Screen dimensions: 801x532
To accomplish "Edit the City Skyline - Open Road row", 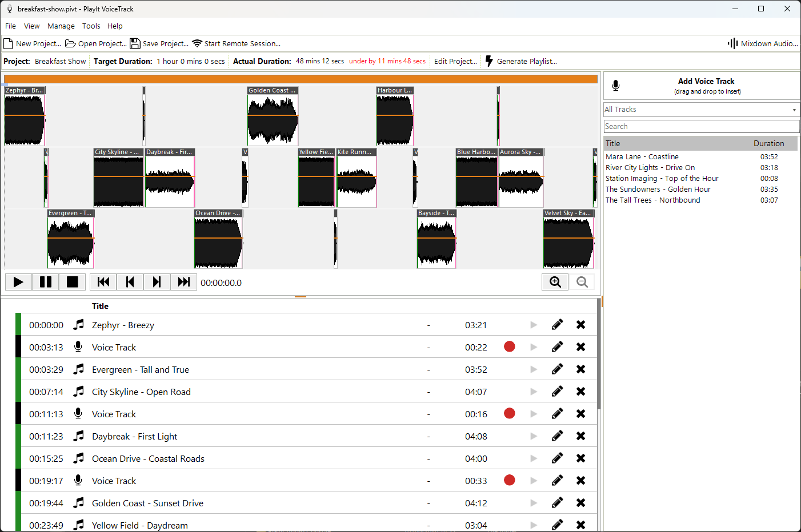I will coord(558,391).
